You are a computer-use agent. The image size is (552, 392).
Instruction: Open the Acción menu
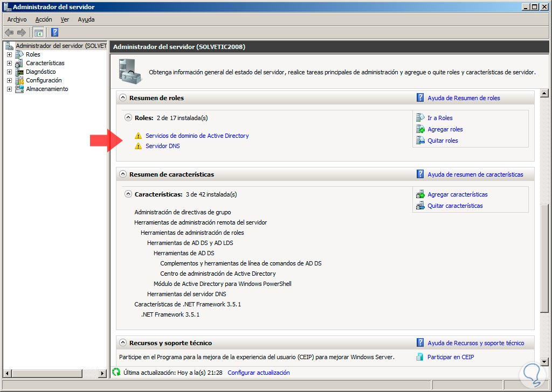(44, 19)
